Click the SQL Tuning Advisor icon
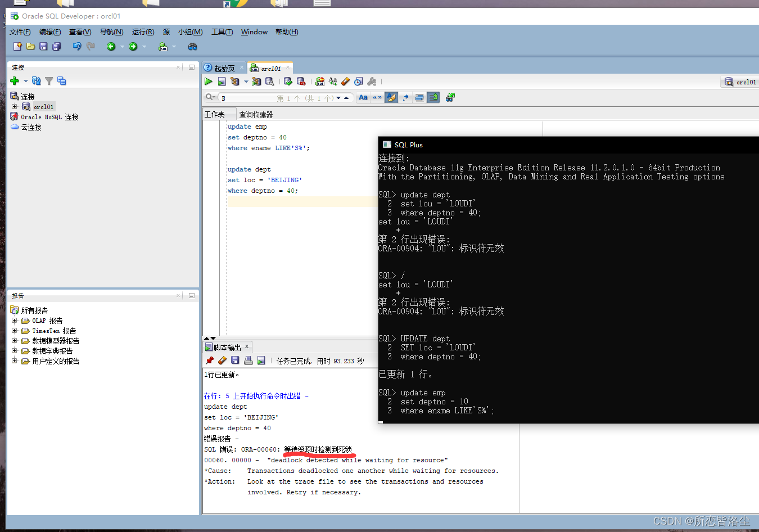The width and height of the screenshot is (759, 532). point(270,82)
